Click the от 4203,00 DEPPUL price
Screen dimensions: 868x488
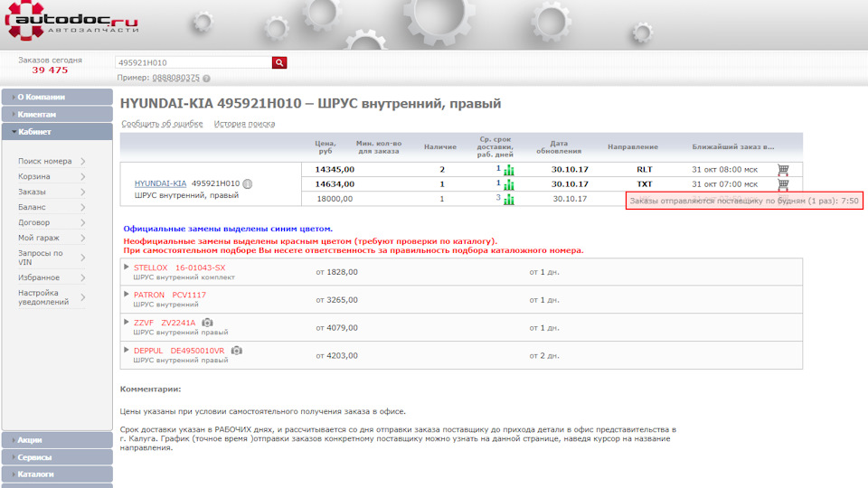[336, 355]
